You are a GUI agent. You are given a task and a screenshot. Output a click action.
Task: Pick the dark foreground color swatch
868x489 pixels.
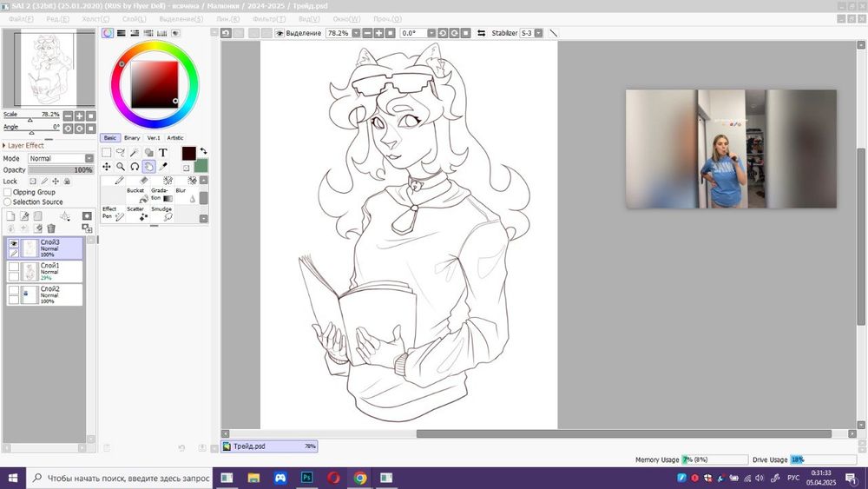point(188,154)
